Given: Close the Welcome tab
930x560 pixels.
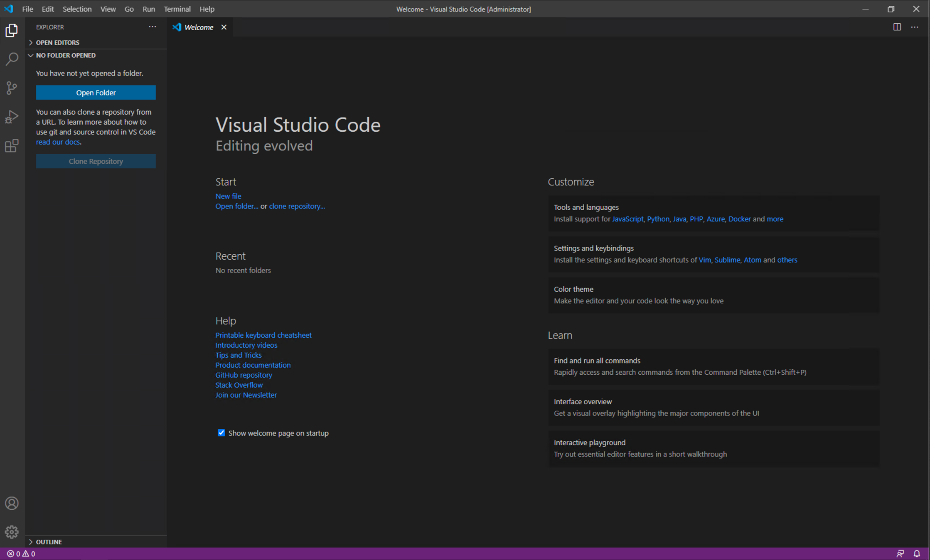Looking at the screenshot, I should click(x=224, y=27).
